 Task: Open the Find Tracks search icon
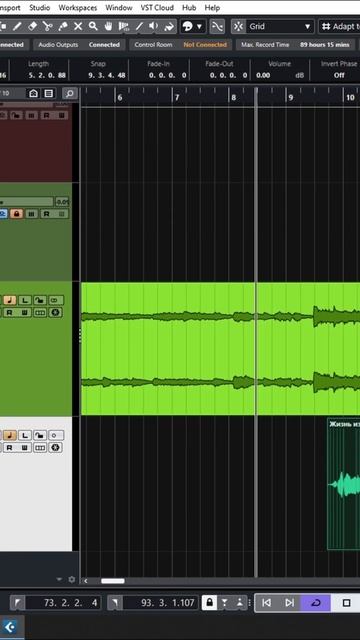coord(70,93)
